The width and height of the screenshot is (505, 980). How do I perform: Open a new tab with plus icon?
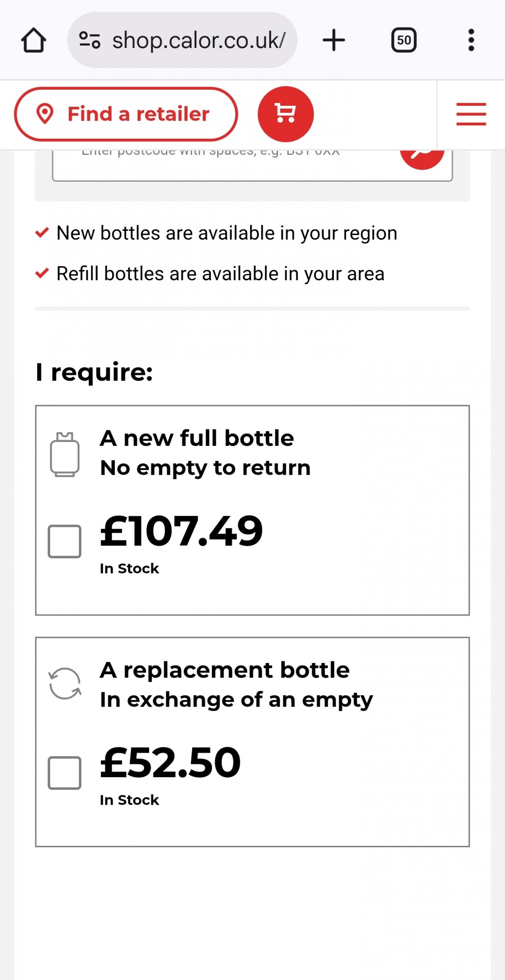tap(334, 40)
